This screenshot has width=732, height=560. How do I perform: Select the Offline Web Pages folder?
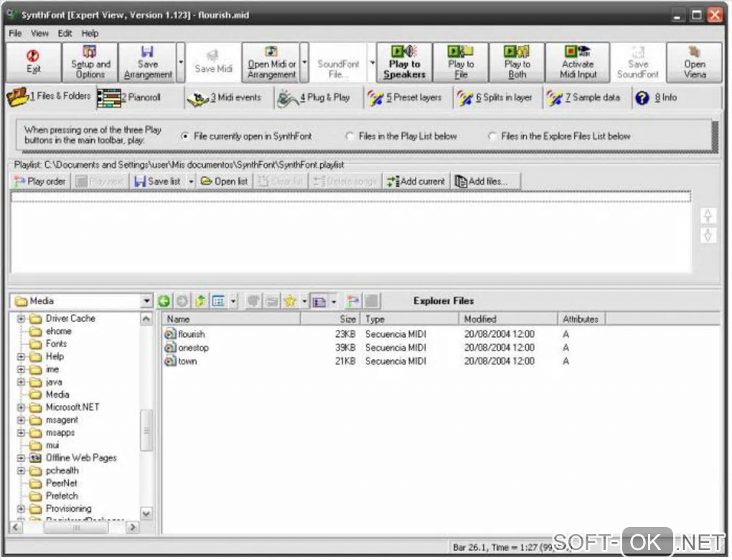click(81, 458)
